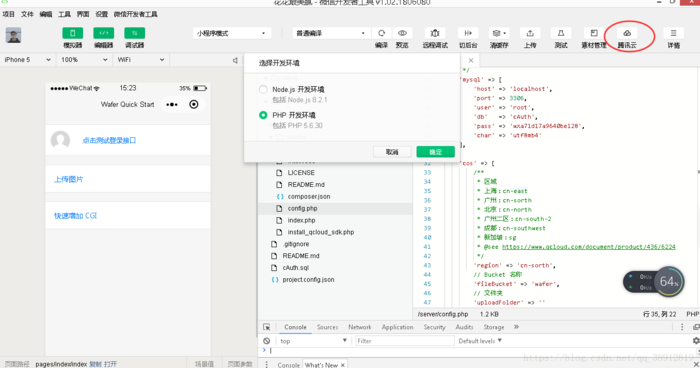700x368 pixels.
Task: Open the 腾讯云 cloud icon in the toolbar
Action: [627, 33]
